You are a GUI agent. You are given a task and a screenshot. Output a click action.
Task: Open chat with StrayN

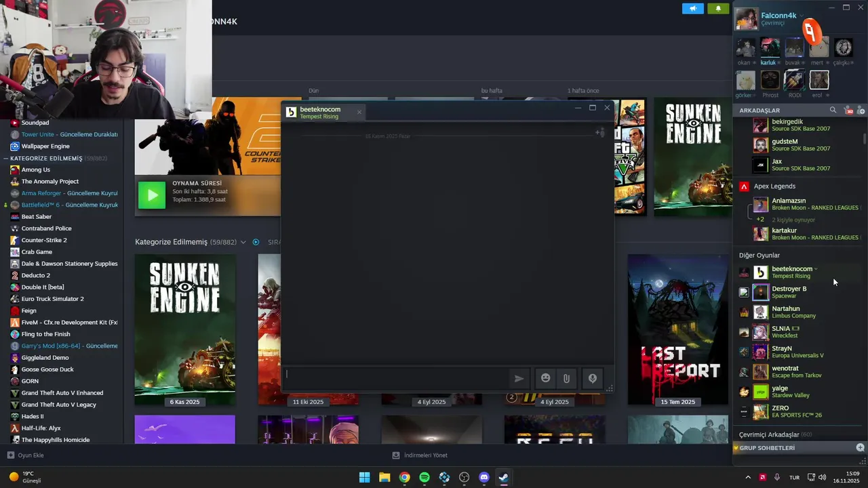tap(800, 352)
